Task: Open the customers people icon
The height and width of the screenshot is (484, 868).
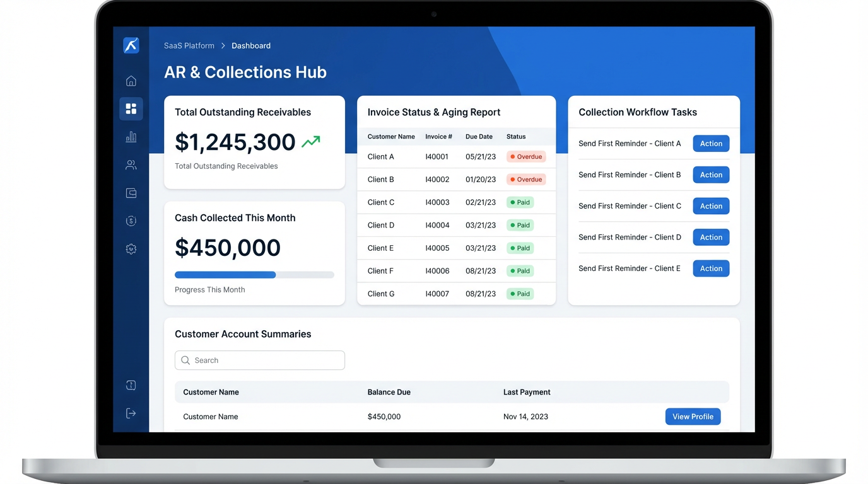Action: tap(131, 165)
